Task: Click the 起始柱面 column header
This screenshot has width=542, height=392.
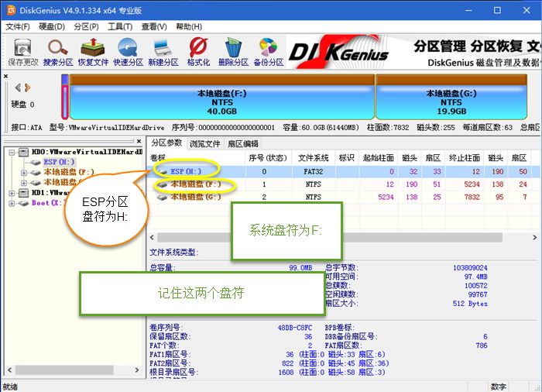Action: click(378, 158)
